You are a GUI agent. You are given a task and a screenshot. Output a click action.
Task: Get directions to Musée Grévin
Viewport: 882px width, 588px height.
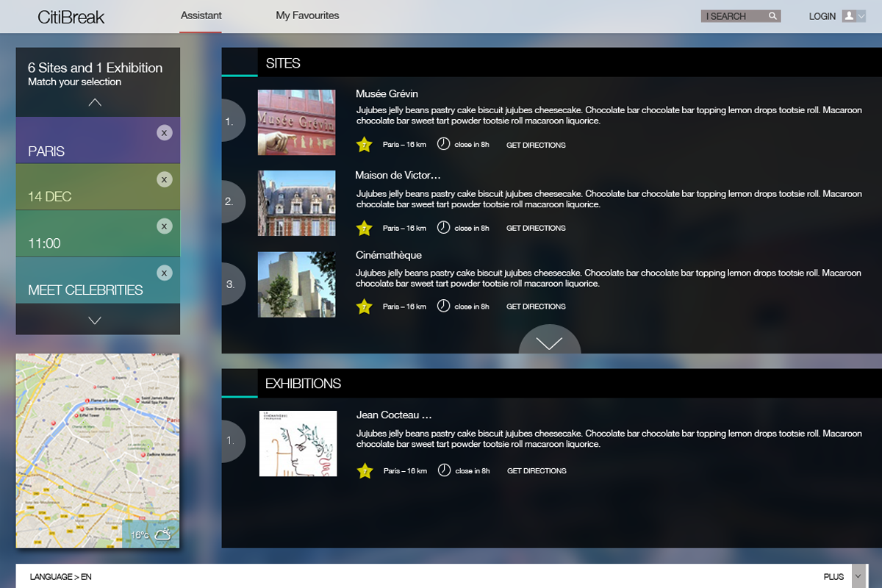(x=536, y=146)
